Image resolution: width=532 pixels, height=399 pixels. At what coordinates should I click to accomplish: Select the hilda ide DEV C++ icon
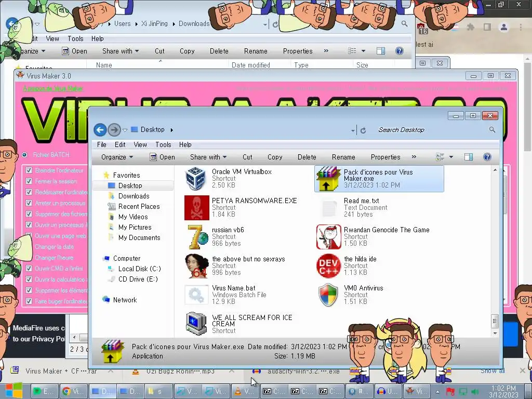[328, 266]
